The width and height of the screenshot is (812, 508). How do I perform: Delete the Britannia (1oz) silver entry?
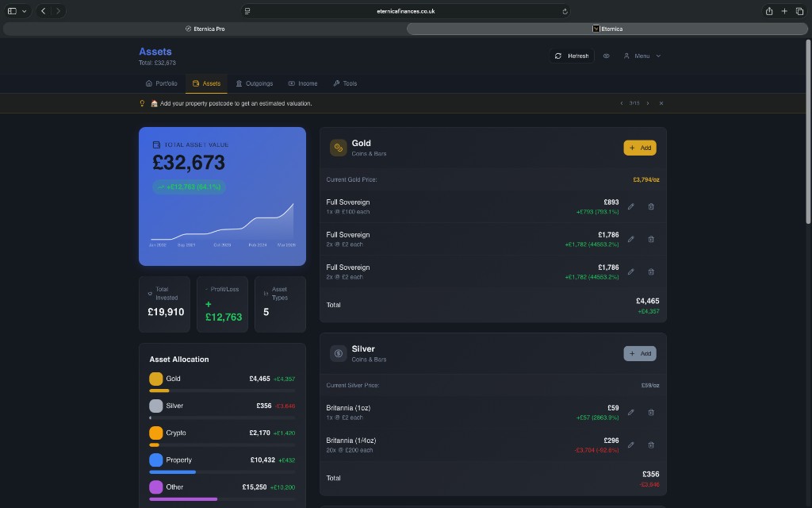tap(651, 412)
